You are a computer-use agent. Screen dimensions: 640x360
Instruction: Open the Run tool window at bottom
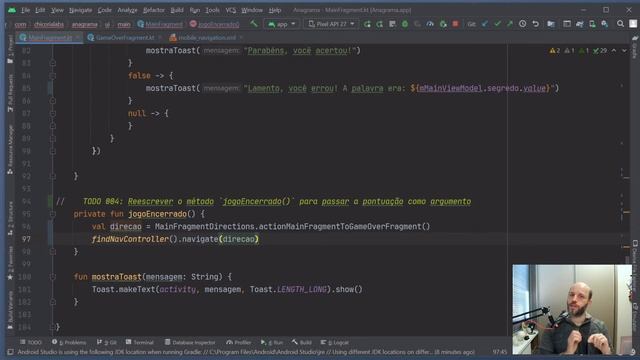271,342
